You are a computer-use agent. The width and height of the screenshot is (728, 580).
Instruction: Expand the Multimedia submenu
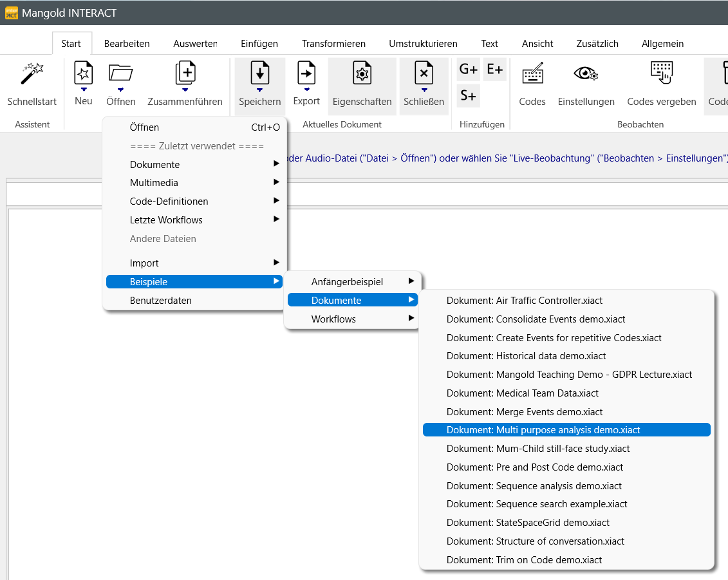[194, 183]
